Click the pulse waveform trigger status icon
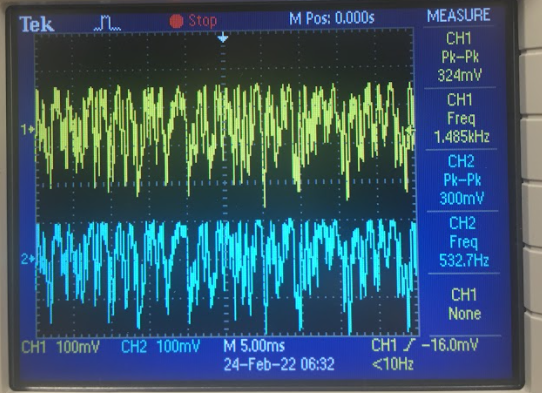 107,23
